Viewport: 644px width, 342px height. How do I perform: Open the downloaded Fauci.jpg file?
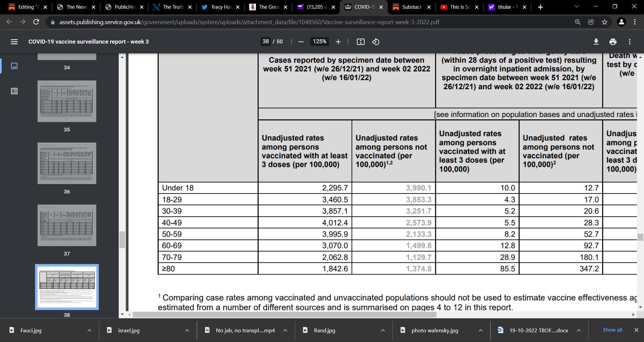[x=31, y=330]
